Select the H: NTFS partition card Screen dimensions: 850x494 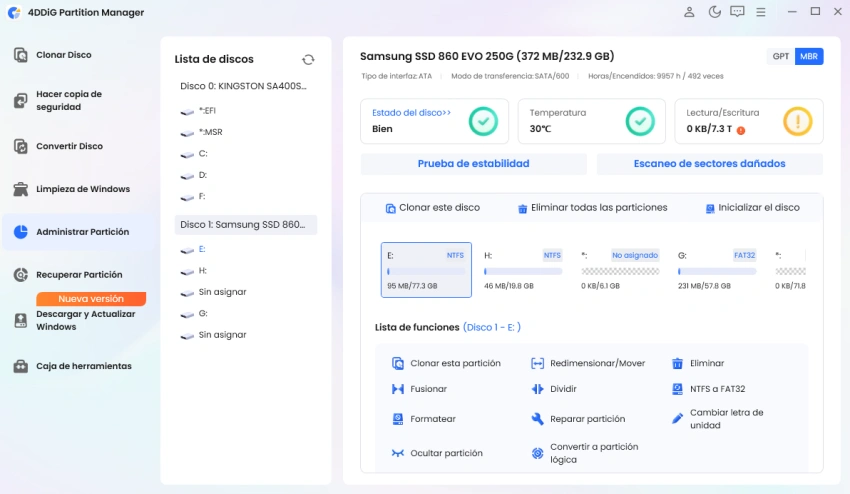[x=523, y=270]
